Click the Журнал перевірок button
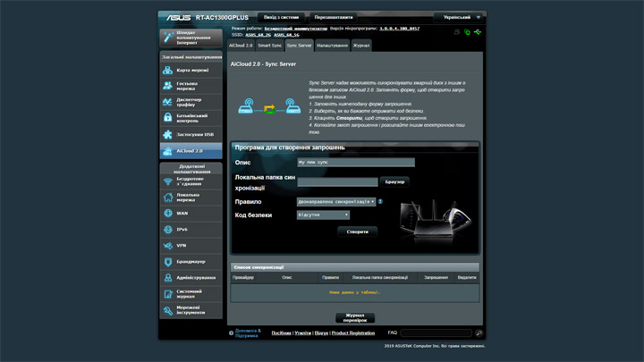The width and height of the screenshot is (644, 362). [355, 317]
